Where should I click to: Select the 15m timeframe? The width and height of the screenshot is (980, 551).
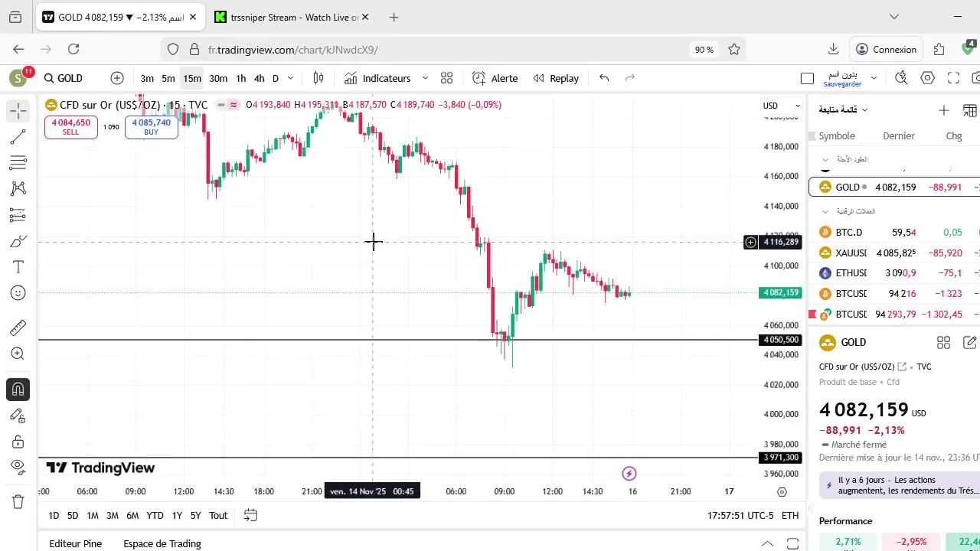[192, 78]
